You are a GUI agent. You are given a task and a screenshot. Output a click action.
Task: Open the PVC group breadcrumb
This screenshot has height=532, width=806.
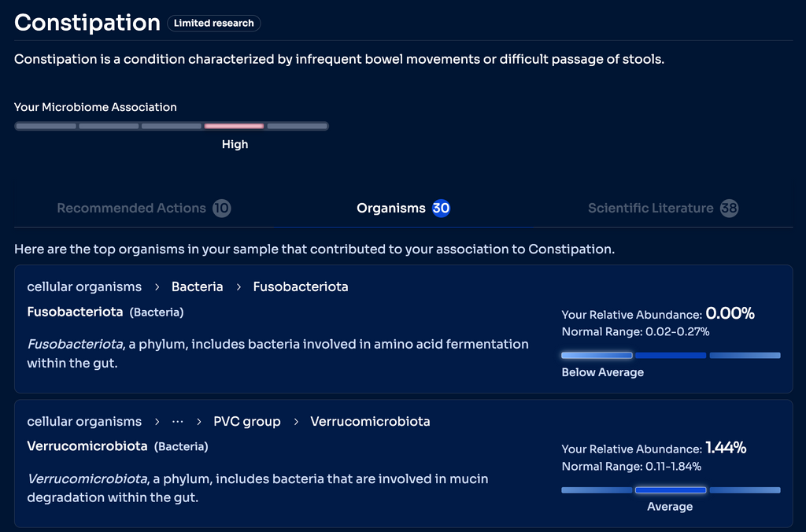(x=247, y=422)
